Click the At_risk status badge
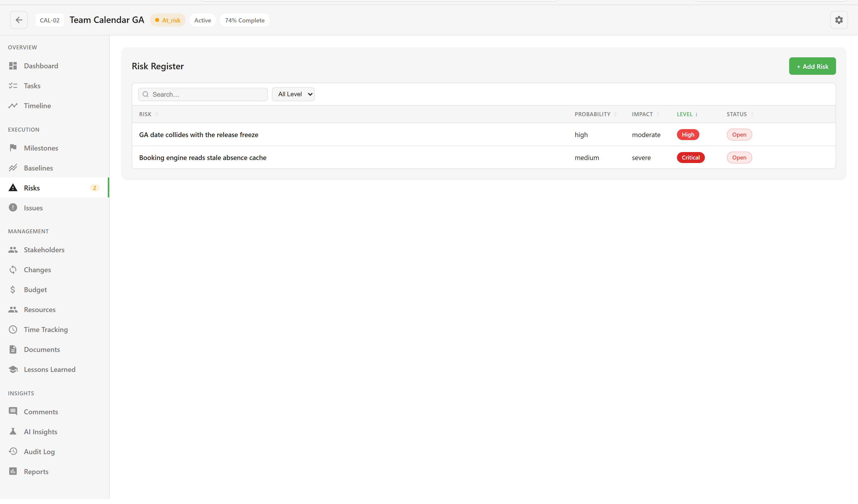858x504 pixels. pos(168,20)
